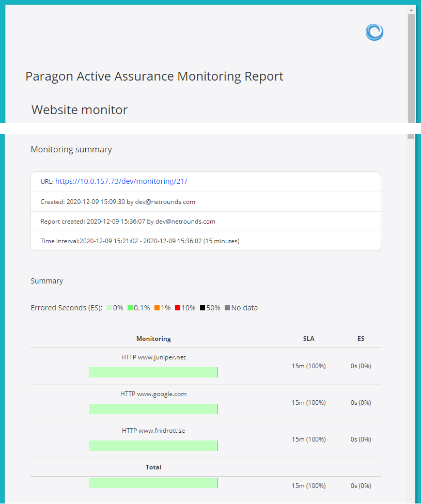Click the 'Summary' section heading
This screenshot has width=421, height=504.
pyautogui.click(x=46, y=281)
